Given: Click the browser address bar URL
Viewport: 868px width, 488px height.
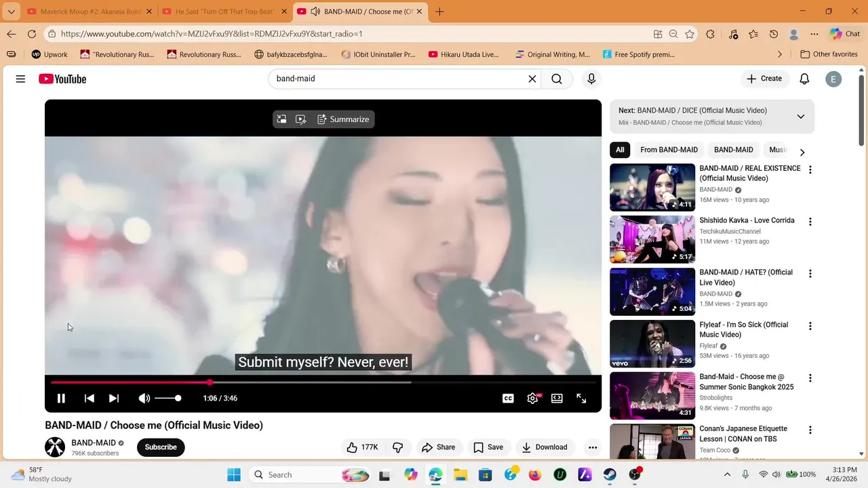Looking at the screenshot, I should click(212, 34).
